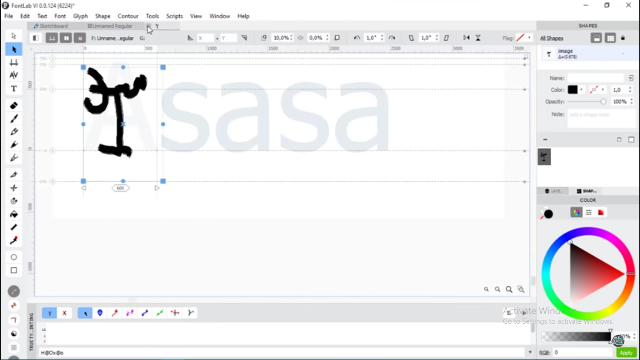640x360 pixels.
Task: Select the Text tool
Action: pos(13,88)
